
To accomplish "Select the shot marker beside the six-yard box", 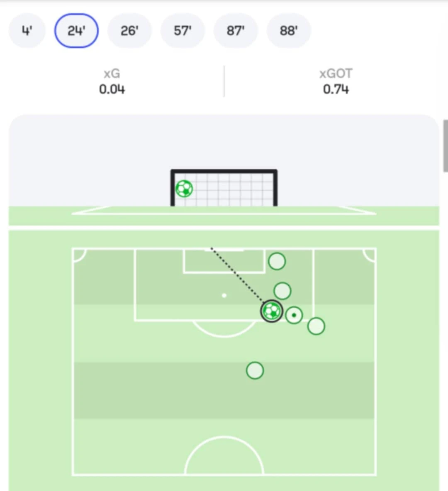I will [x=277, y=261].
